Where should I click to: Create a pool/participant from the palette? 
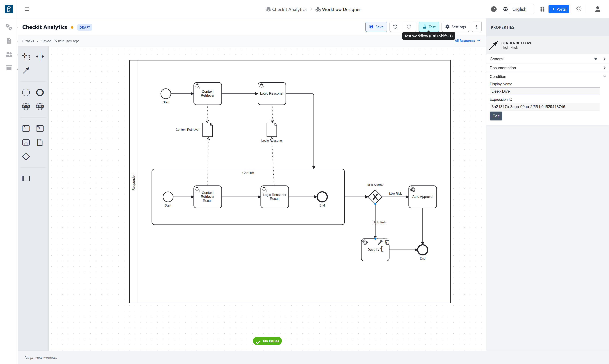pyautogui.click(x=26, y=179)
